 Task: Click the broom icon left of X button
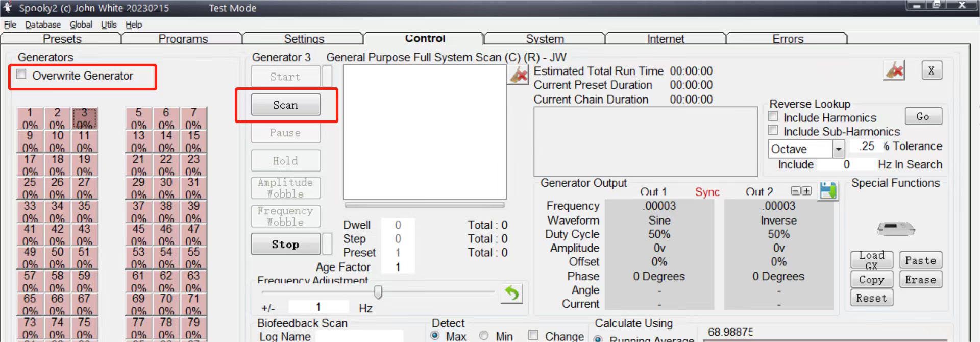[894, 70]
